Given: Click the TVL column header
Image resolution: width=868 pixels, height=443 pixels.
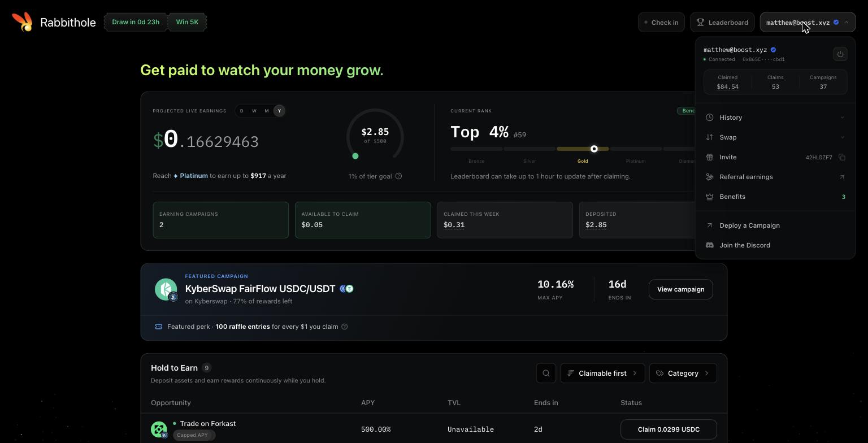Looking at the screenshot, I should [x=454, y=403].
